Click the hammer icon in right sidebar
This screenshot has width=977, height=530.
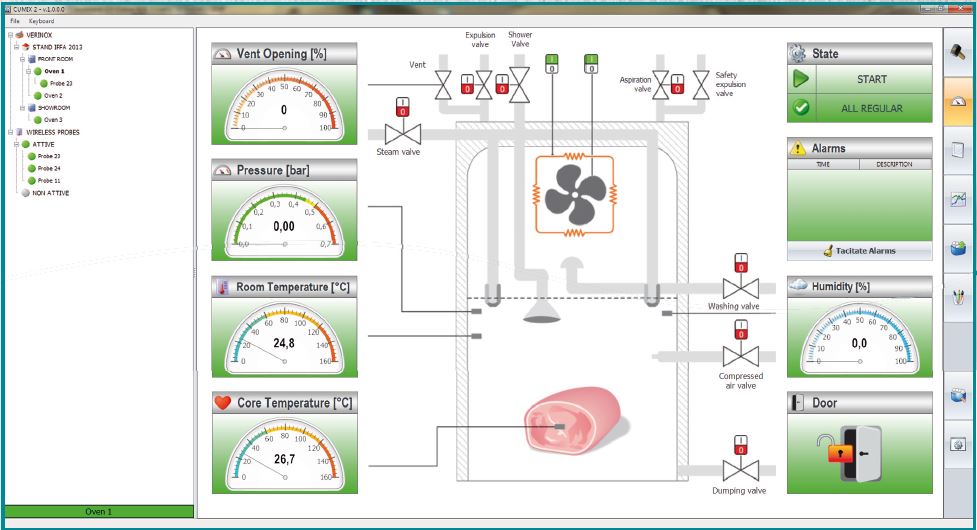[958, 51]
